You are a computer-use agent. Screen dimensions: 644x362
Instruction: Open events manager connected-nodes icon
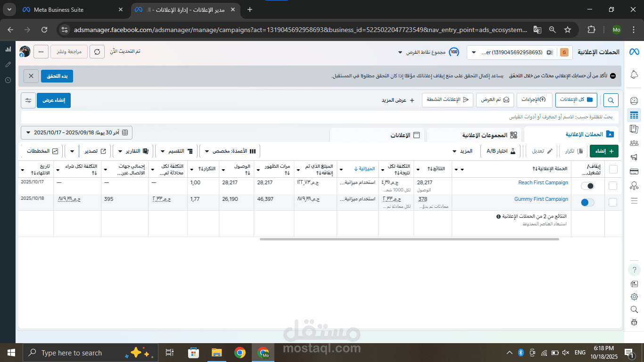point(634,186)
